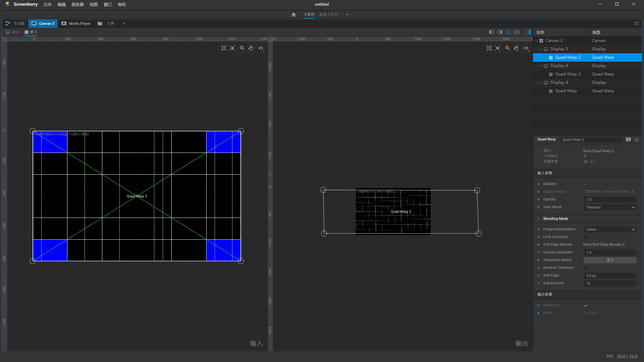644x362 pixels.
Task: Select Quad Warp 3 in the tree
Action: click(568, 74)
